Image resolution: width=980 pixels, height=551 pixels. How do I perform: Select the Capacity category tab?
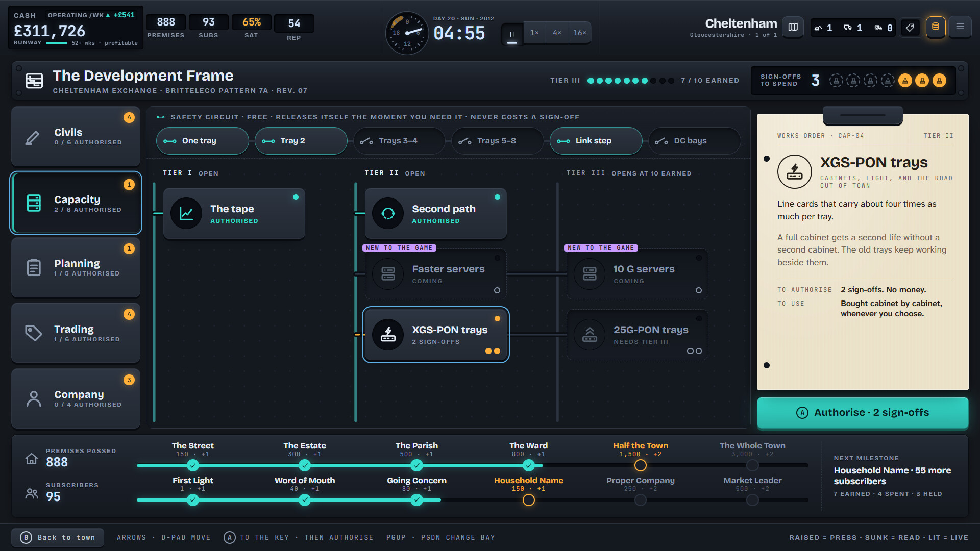coord(76,203)
